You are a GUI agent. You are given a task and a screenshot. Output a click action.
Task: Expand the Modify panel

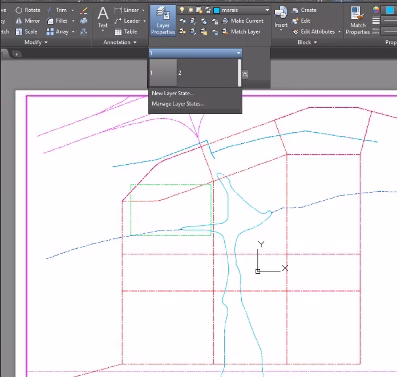36,42
